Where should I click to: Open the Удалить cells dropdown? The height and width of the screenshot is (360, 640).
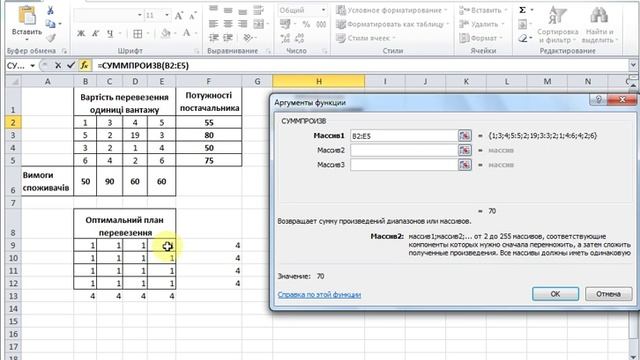click(481, 24)
